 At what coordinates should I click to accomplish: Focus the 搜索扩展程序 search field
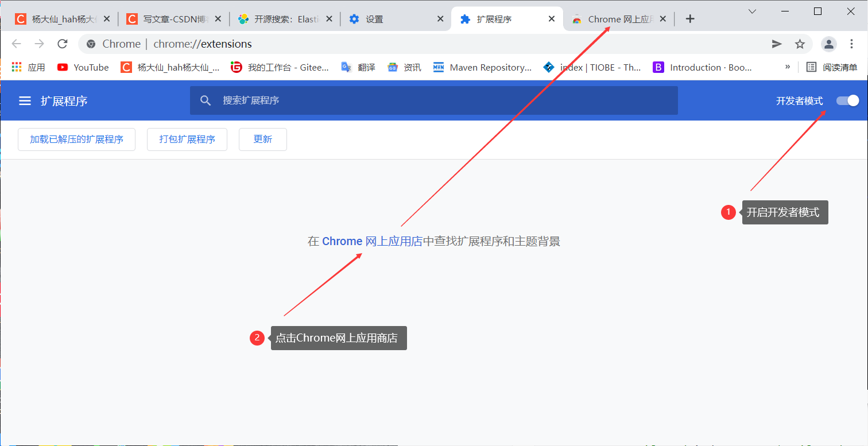434,100
